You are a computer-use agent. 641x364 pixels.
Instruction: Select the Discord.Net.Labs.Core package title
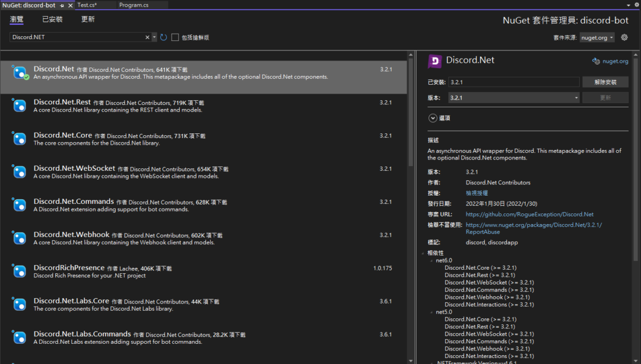click(x=71, y=301)
